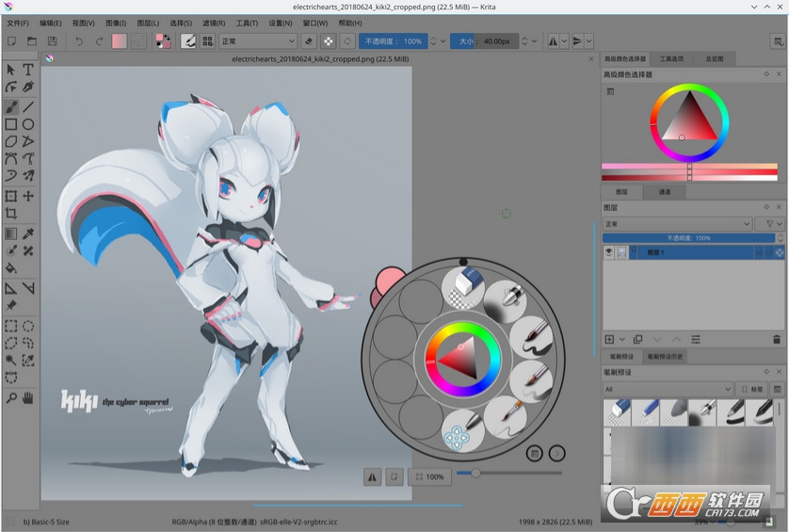This screenshot has width=789, height=532.
Task: Click the save floppy disk icon
Action: tap(52, 41)
